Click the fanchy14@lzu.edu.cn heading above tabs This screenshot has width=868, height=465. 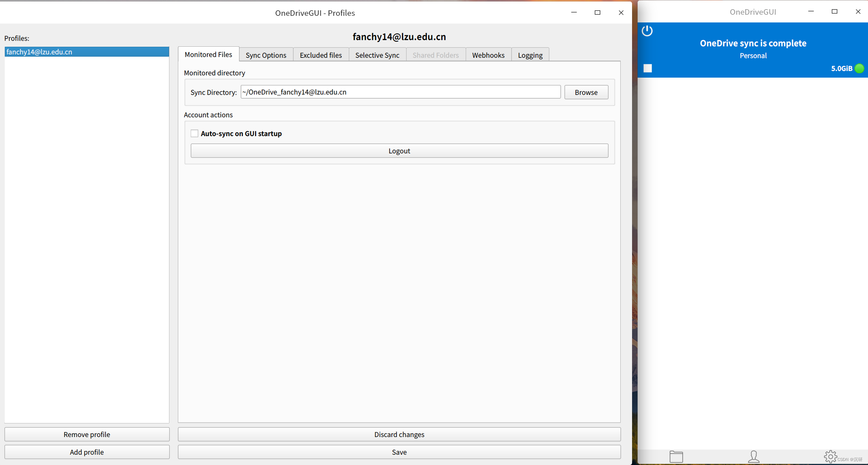399,37
